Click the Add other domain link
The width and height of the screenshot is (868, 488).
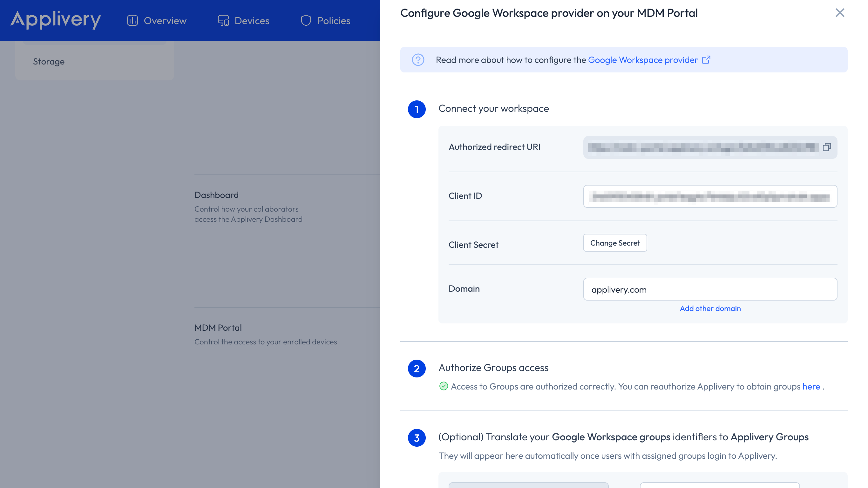[x=710, y=308]
